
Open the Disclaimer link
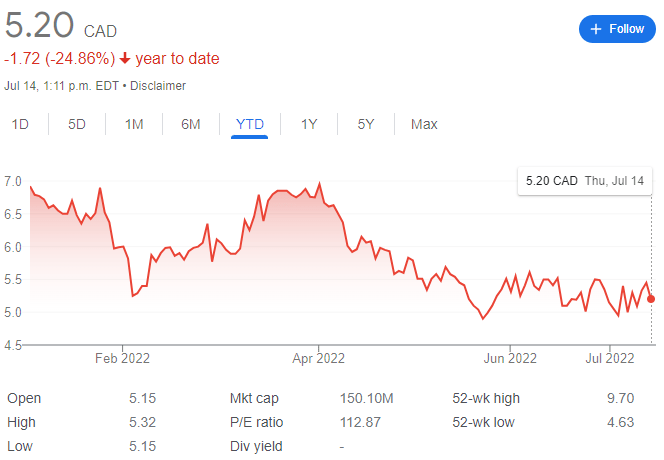(x=158, y=86)
